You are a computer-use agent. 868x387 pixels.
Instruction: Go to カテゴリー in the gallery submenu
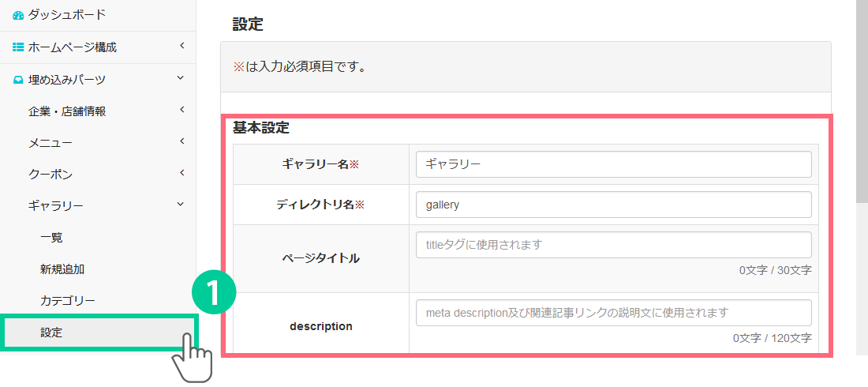[x=67, y=301]
